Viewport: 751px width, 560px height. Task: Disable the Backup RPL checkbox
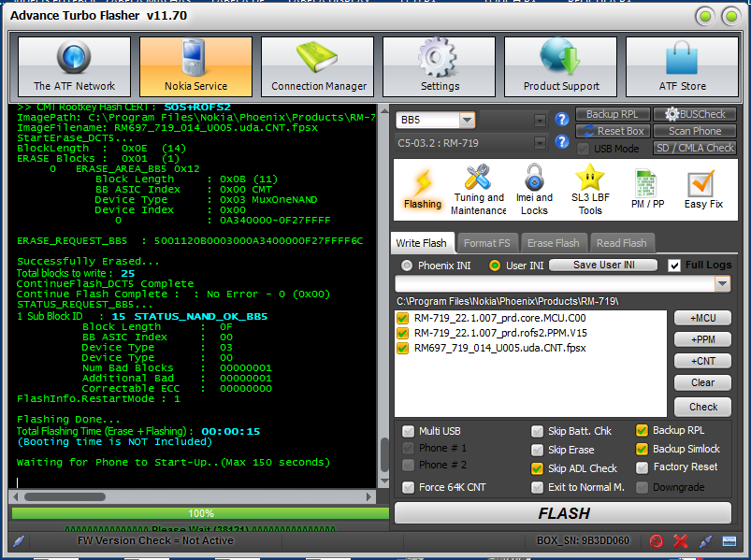click(642, 430)
